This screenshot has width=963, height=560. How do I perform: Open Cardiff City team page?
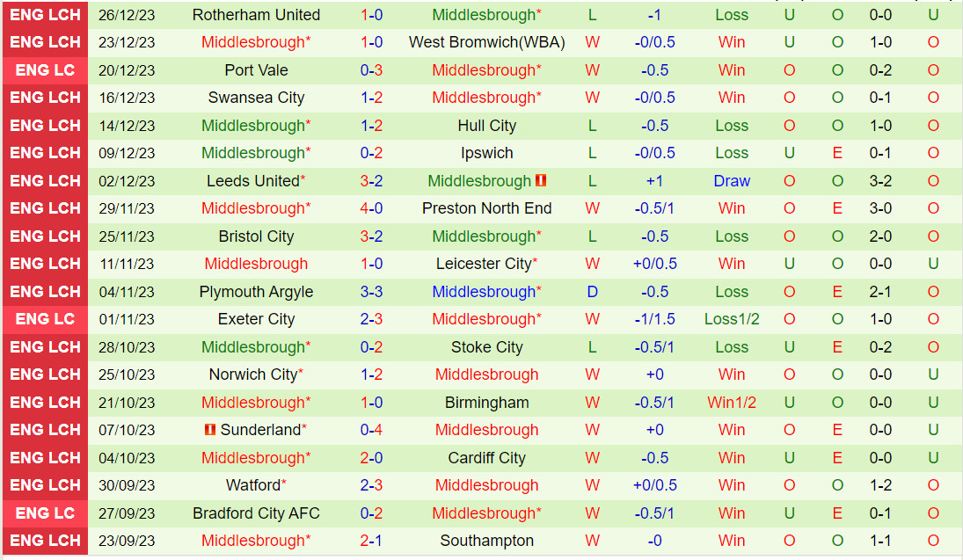486,458
